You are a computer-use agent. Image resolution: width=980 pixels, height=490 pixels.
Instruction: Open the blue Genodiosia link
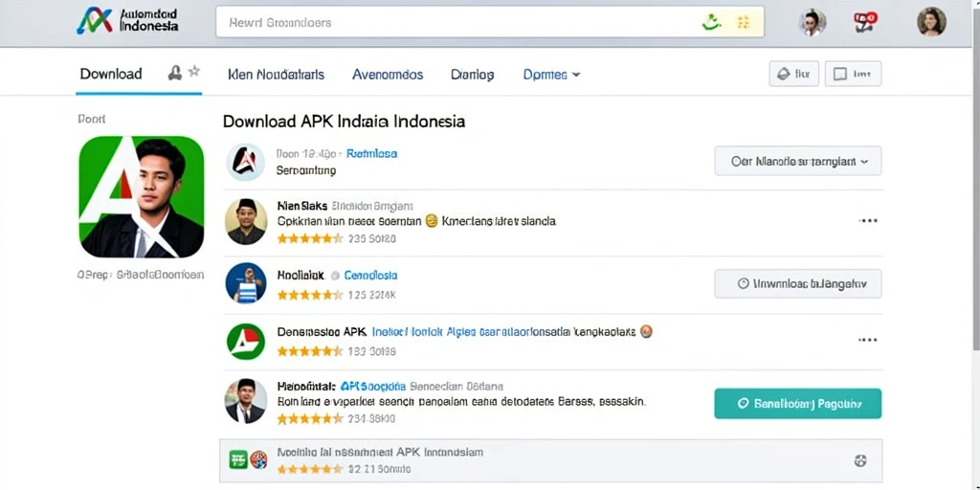click(370, 276)
